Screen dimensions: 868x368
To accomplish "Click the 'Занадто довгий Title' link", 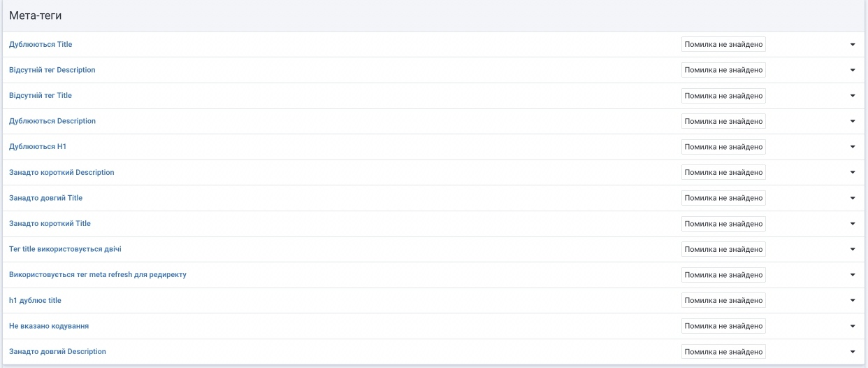I will click(x=45, y=198).
